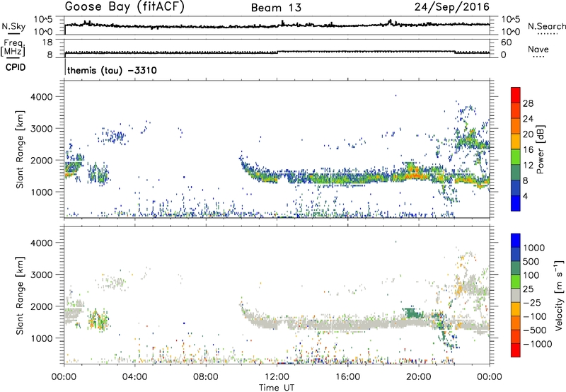
Task: Click the "12:00" time tick label
Action: tap(277, 377)
